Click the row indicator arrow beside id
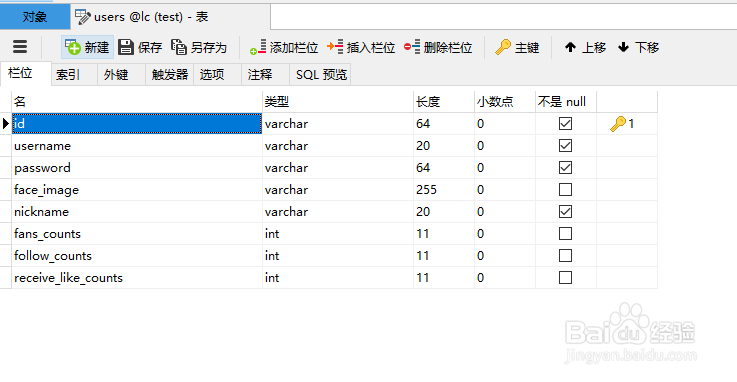The image size is (737, 382). [x=6, y=124]
